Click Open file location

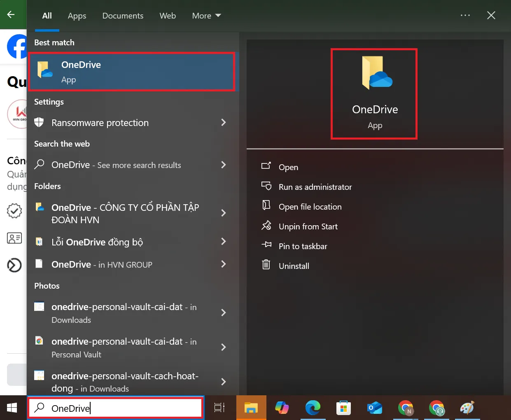[x=310, y=207]
